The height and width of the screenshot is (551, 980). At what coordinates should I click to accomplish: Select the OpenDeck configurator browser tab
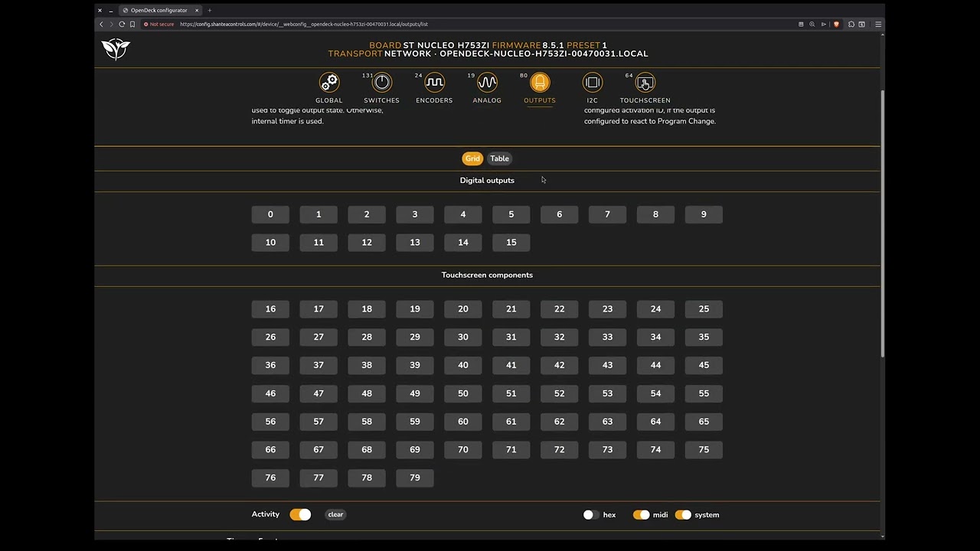point(160,11)
